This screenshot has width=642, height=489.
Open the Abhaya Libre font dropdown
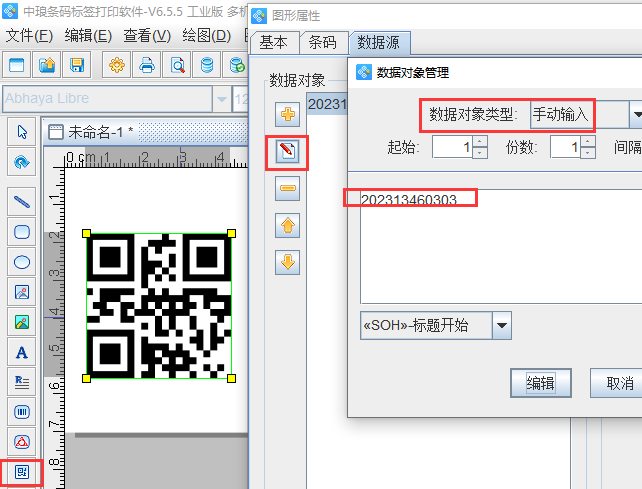coord(221,99)
